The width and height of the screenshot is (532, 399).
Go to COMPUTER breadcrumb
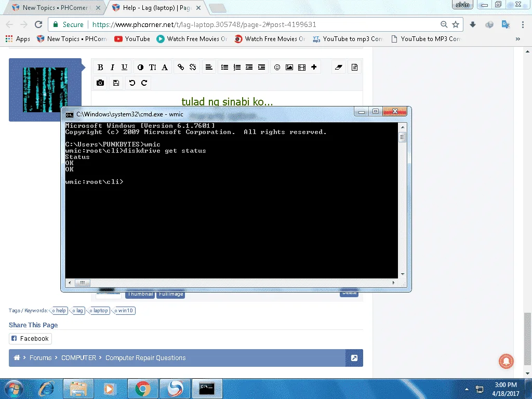tap(78, 358)
